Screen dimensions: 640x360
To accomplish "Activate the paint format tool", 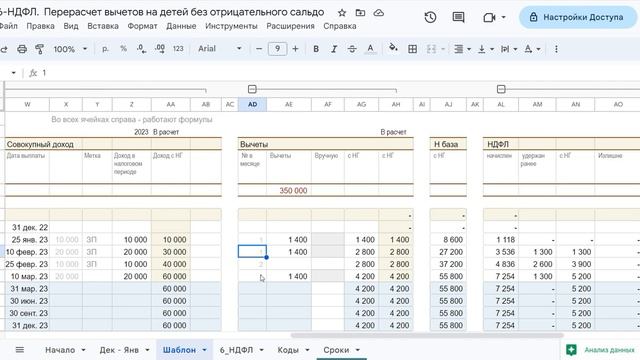I will tap(40, 49).
